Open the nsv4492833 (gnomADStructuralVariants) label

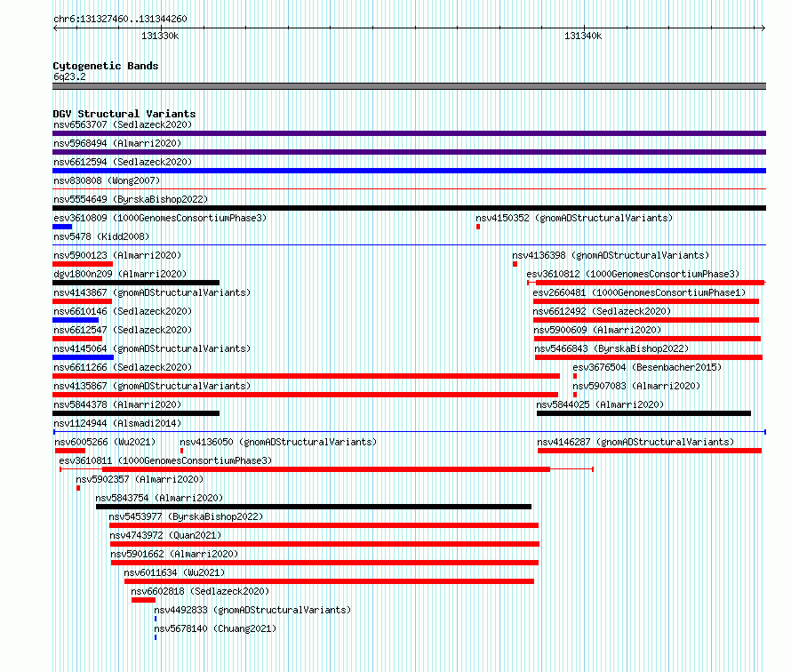pos(252,610)
